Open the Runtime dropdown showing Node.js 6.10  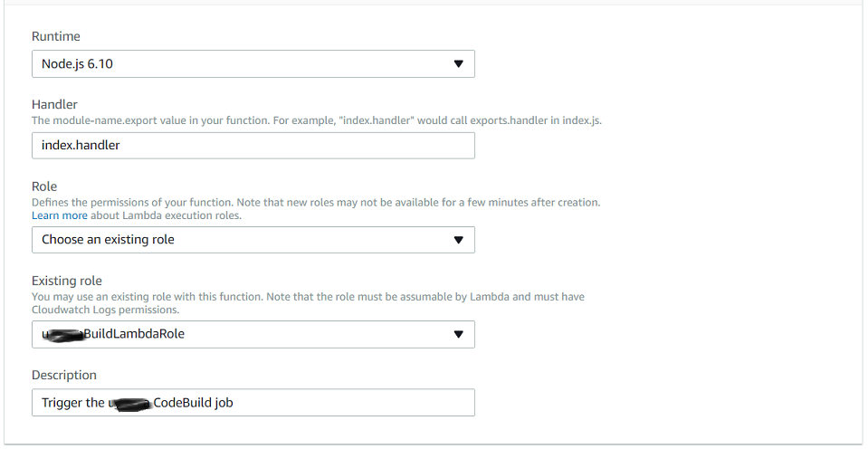pyautogui.click(x=253, y=63)
